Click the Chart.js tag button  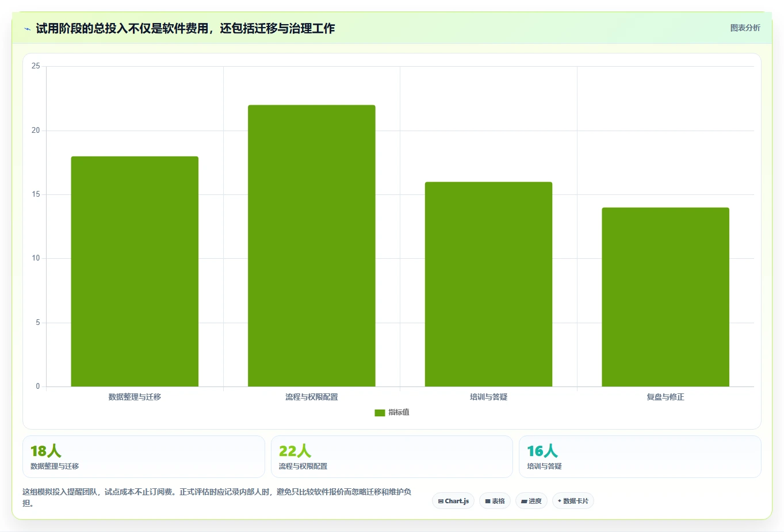click(x=453, y=501)
